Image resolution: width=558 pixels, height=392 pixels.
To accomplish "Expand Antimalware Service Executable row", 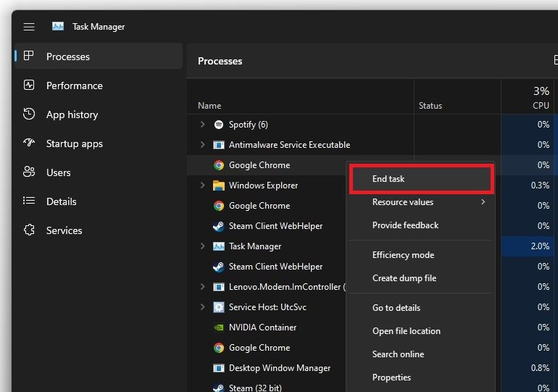I will pyautogui.click(x=203, y=145).
